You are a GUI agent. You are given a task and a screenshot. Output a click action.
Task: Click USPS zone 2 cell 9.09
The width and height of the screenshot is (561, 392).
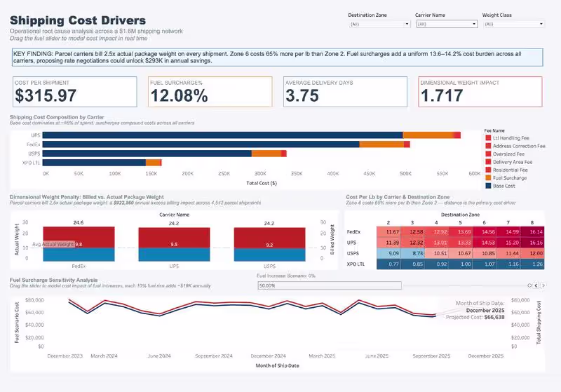point(388,253)
